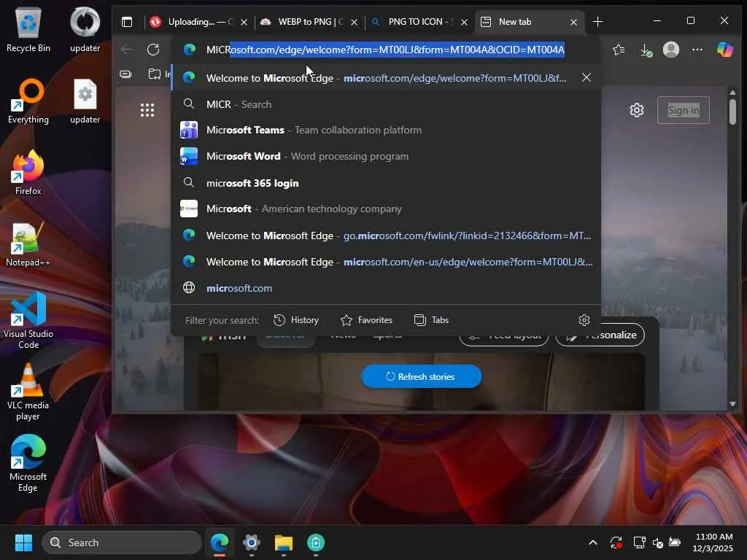Open the green battery app in taskbar
This screenshot has height=560, width=747.
pyautogui.click(x=315, y=542)
